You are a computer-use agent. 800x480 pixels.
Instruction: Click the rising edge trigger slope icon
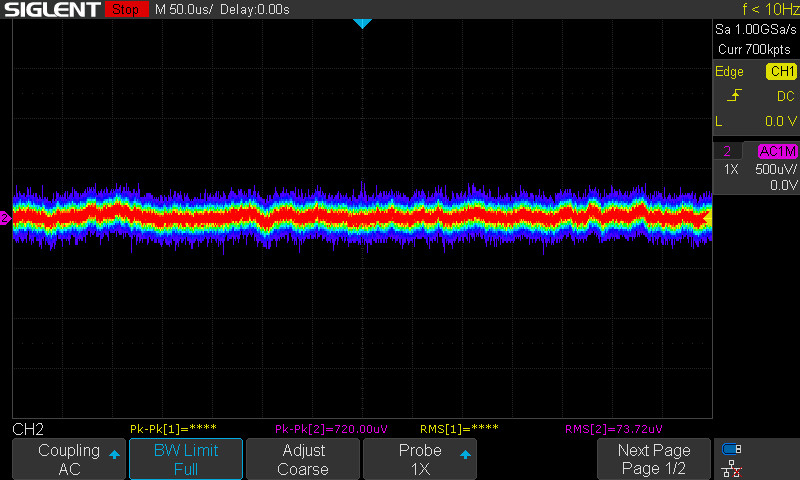point(734,95)
